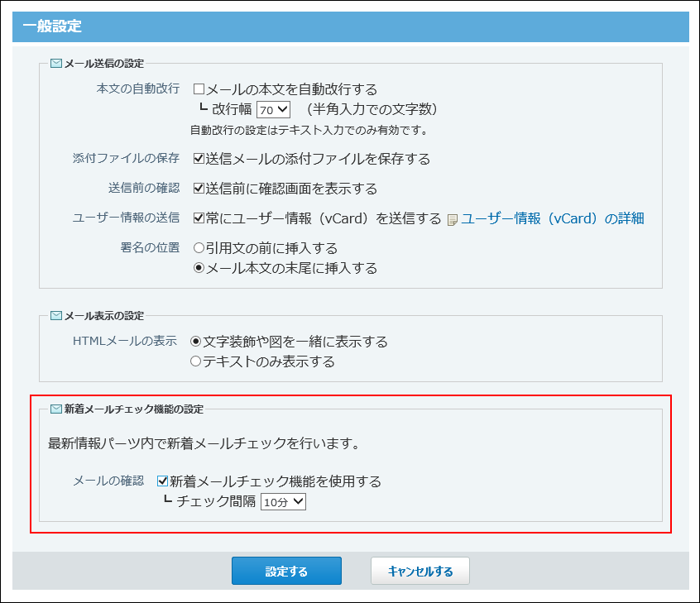700x603 pixels.
Task: Click the メール送信の設定 section heading
Action: click(104, 64)
